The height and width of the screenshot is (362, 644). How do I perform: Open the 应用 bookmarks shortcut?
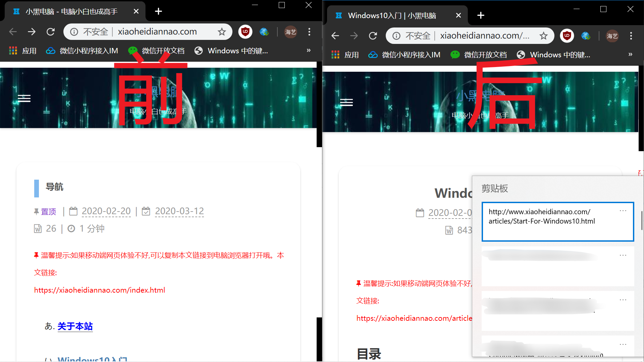[22, 51]
